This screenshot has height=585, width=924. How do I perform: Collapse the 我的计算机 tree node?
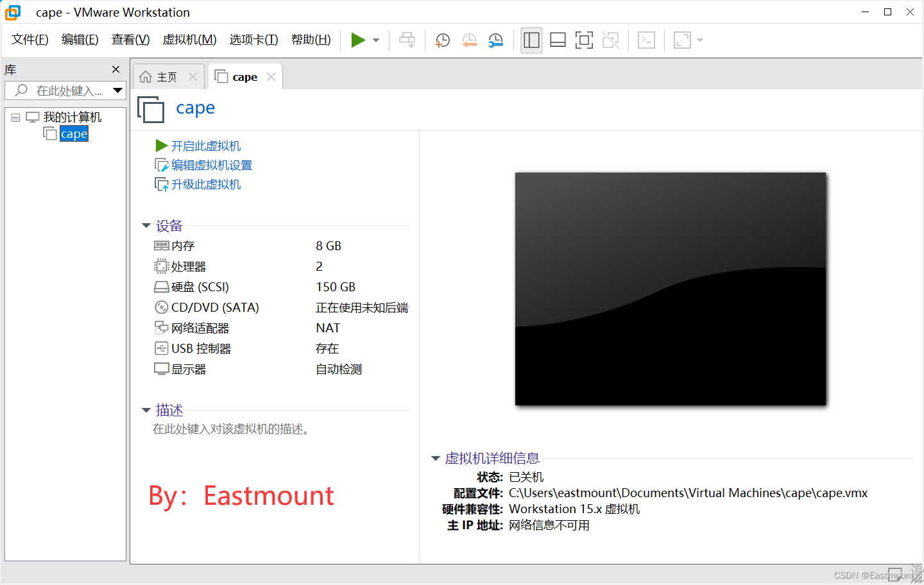15,117
